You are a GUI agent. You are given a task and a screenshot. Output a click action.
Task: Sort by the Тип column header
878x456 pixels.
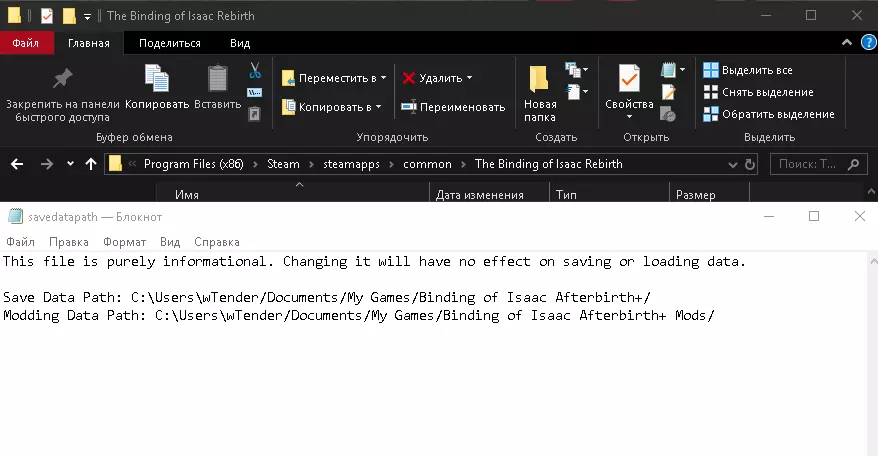click(x=566, y=195)
